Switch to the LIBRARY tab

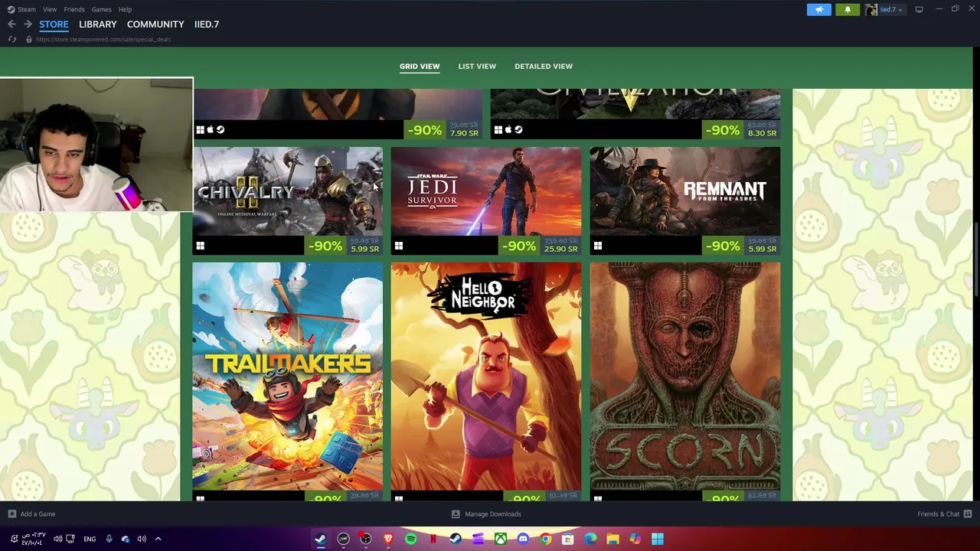coord(97,24)
